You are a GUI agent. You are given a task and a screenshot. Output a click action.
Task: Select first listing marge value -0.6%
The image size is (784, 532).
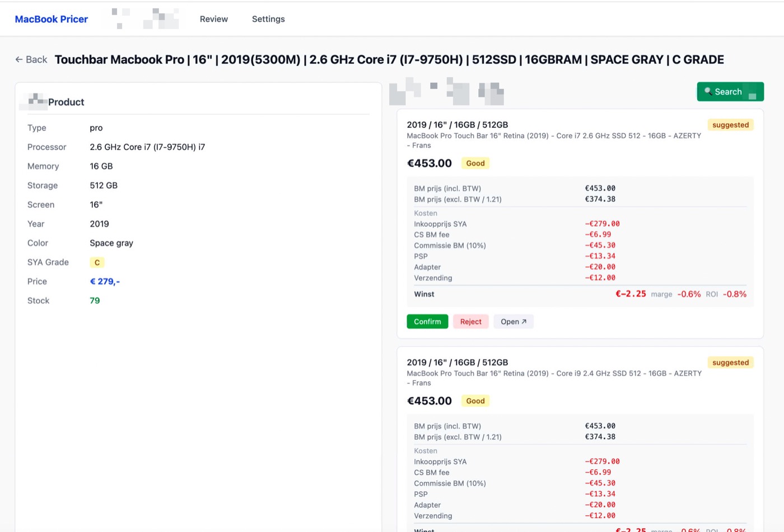coord(689,294)
